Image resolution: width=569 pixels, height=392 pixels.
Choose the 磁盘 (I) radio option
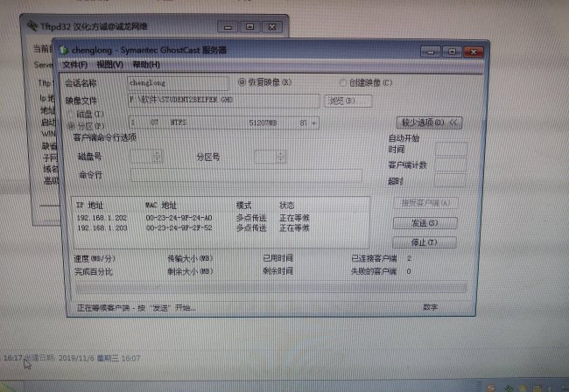(x=71, y=115)
